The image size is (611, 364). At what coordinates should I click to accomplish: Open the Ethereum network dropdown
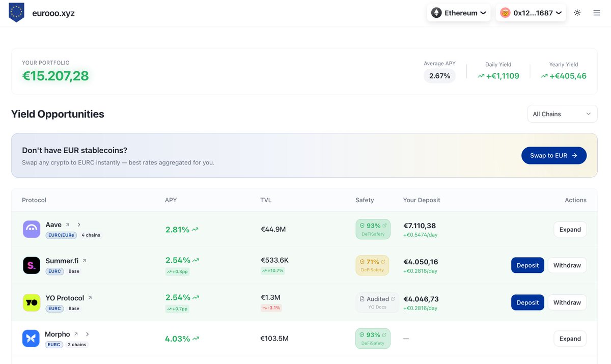tap(459, 13)
